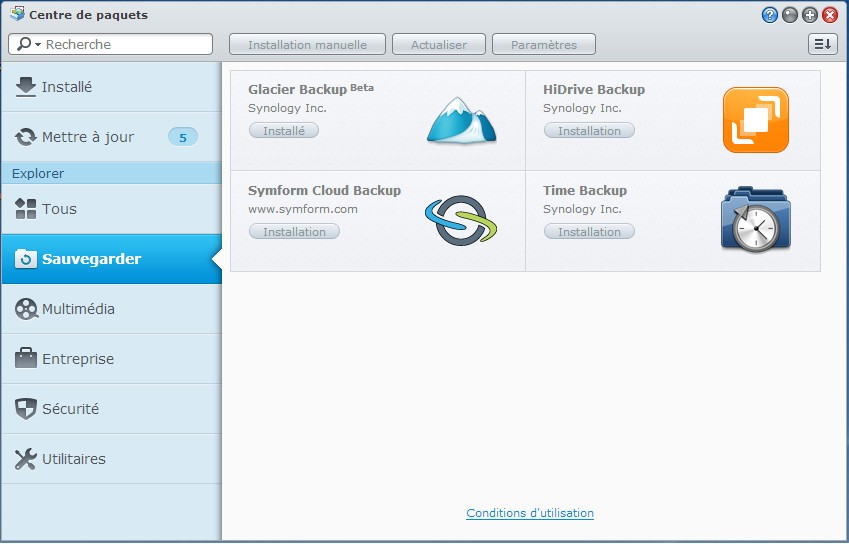Click the HiDrive Backup orange icon
This screenshot has width=849, height=544.
[755, 120]
